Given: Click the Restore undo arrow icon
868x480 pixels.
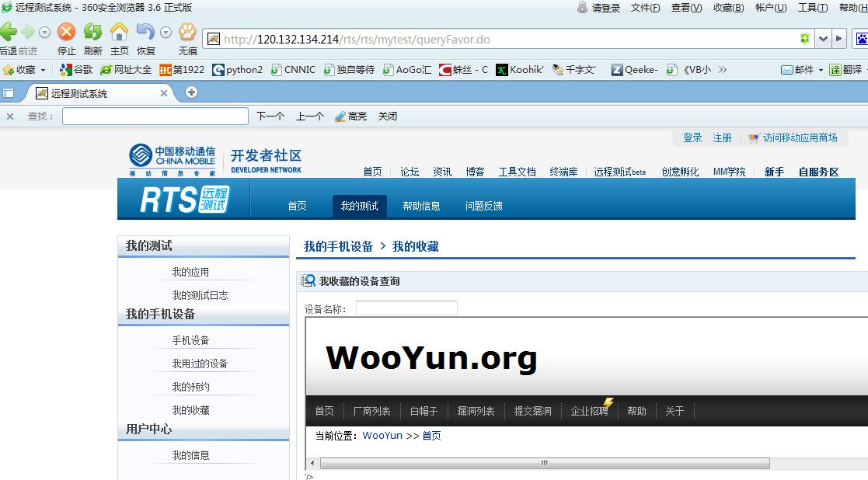Looking at the screenshot, I should pos(145,32).
